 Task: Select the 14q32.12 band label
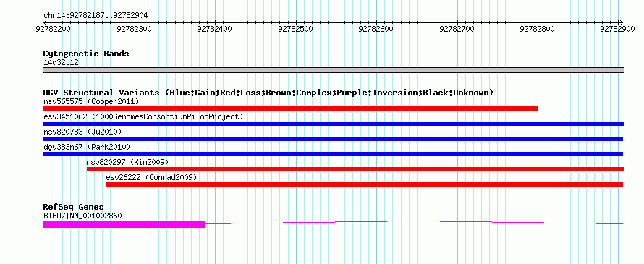[61, 63]
